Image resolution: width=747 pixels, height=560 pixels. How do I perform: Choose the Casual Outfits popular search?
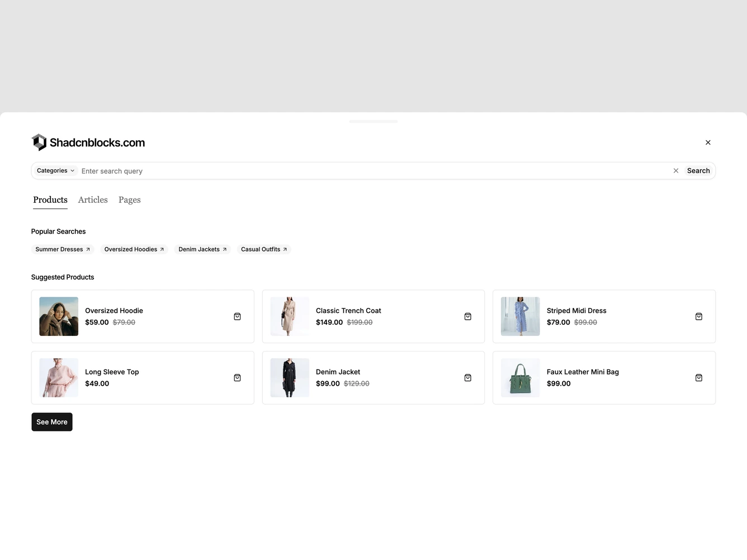coord(264,249)
